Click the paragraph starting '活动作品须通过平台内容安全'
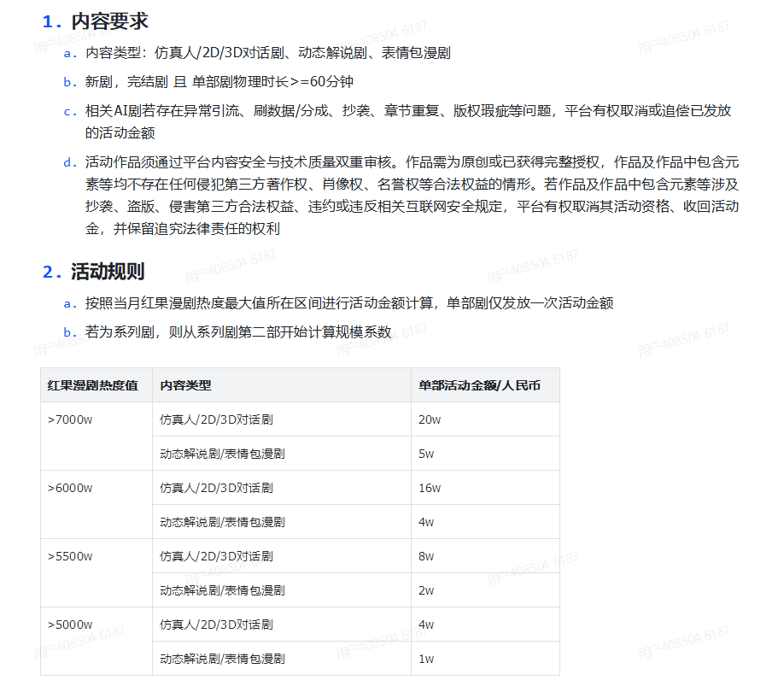 [412, 195]
